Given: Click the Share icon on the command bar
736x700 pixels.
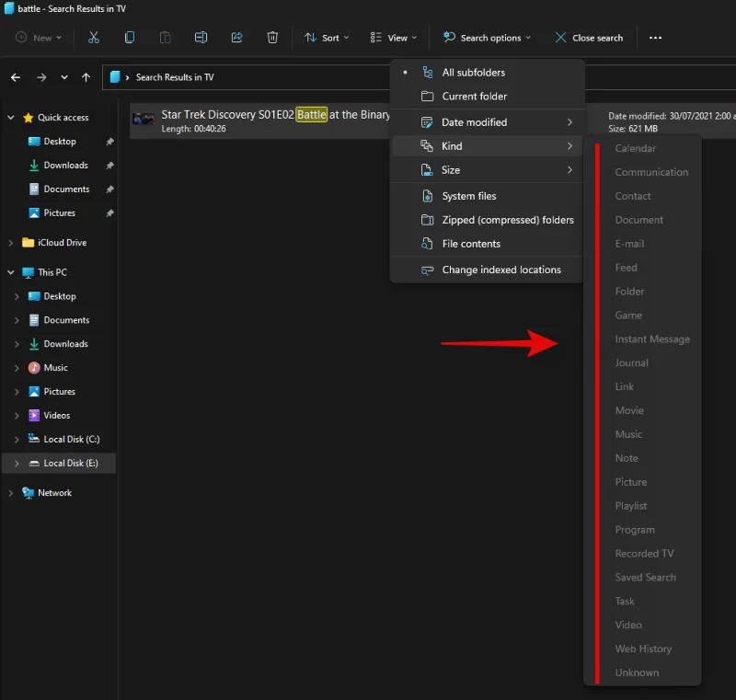Looking at the screenshot, I should [237, 38].
